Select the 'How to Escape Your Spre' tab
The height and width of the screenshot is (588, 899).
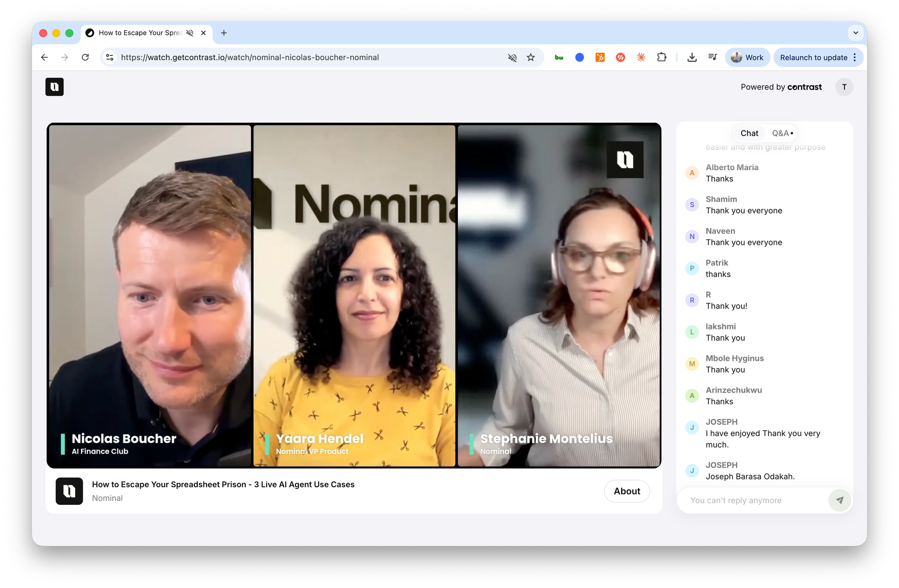tap(139, 33)
